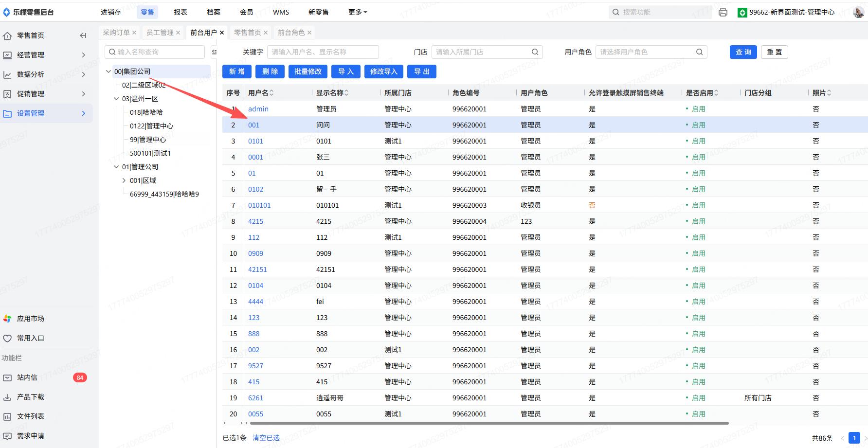868x448 pixels.
Task: Open 产品下载 download entry
Action: click(30, 397)
